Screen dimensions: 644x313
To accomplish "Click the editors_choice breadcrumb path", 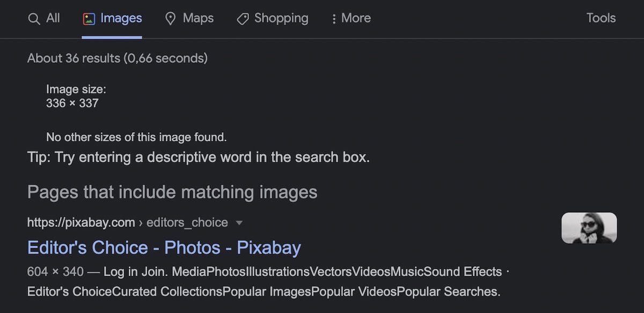I will click(187, 222).
